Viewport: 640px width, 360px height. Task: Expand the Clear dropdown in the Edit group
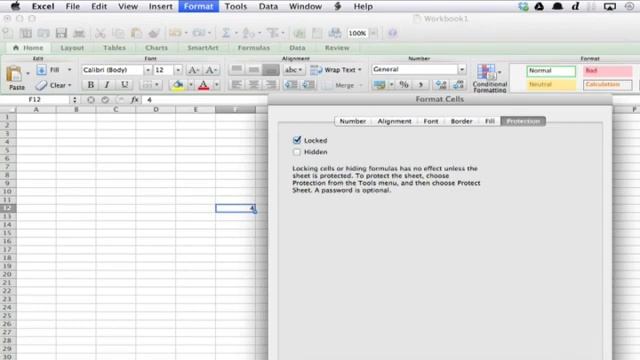coord(70,85)
